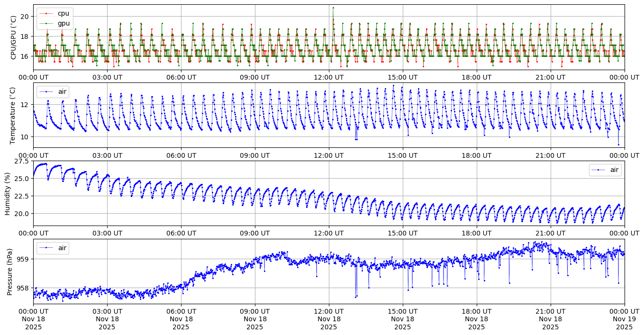
Task: Click the Nov 19 2025 date label
Action: (x=624, y=319)
